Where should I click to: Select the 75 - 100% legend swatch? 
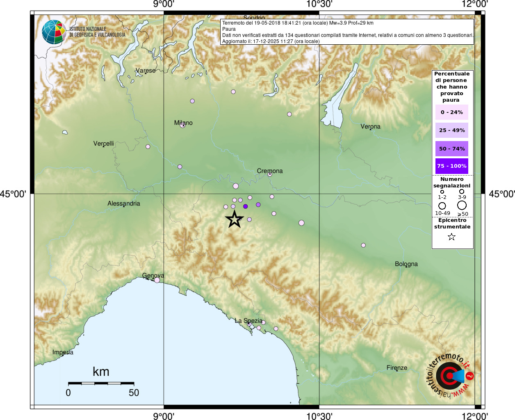pyautogui.click(x=451, y=166)
